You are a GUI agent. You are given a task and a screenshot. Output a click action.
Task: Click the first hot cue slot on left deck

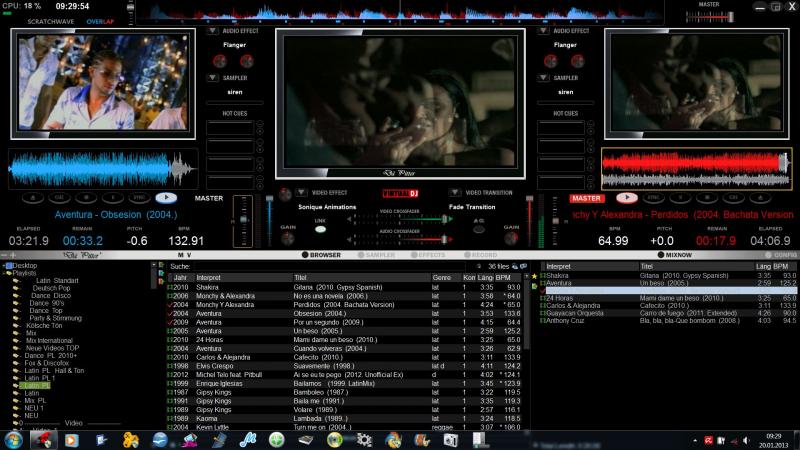click(230, 128)
